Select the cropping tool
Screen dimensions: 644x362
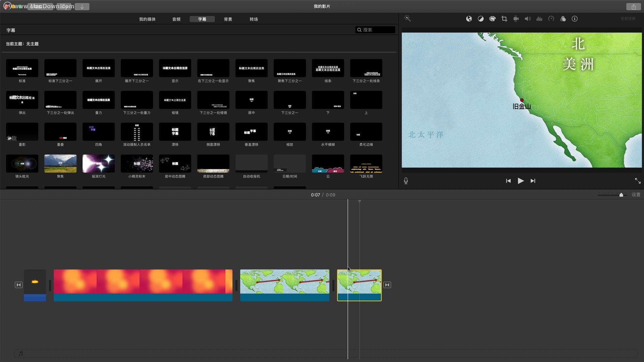(504, 19)
